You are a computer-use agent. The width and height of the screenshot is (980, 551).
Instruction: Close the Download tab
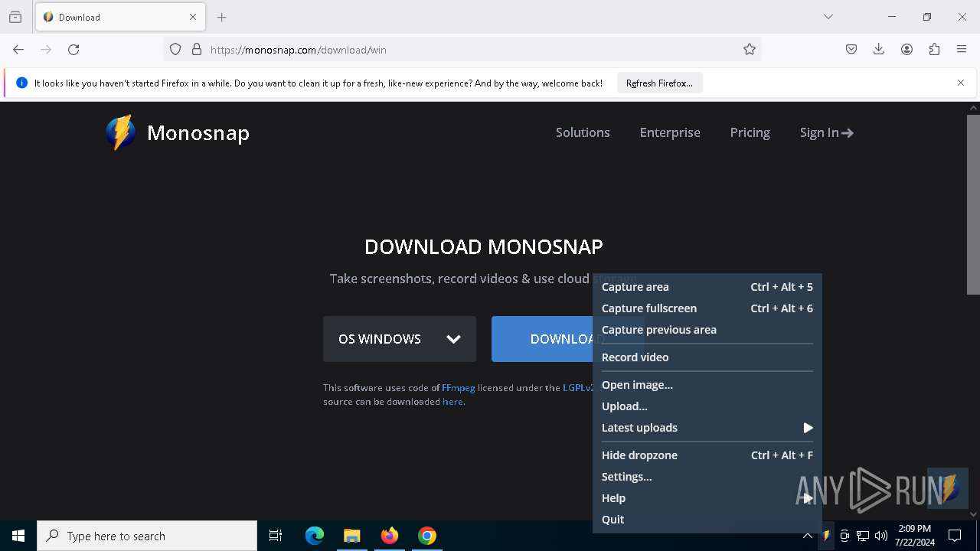click(x=193, y=17)
